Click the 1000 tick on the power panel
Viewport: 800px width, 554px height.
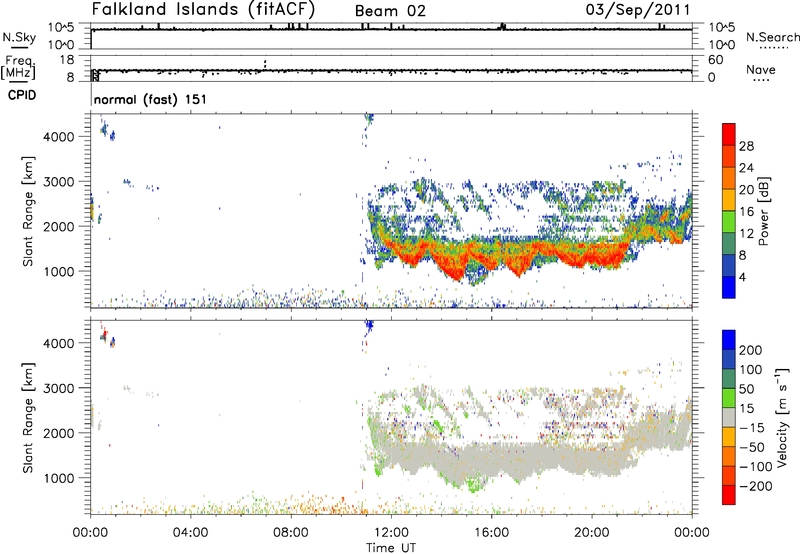point(59,271)
